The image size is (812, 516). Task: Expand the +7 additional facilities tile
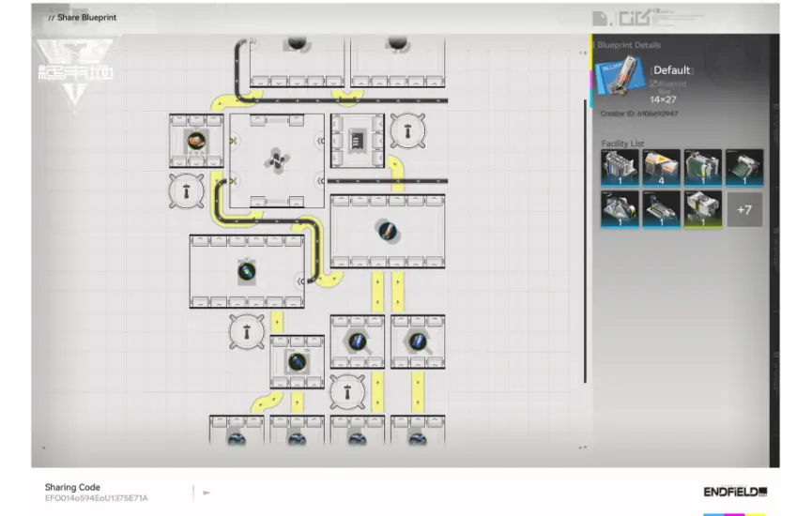pos(744,209)
